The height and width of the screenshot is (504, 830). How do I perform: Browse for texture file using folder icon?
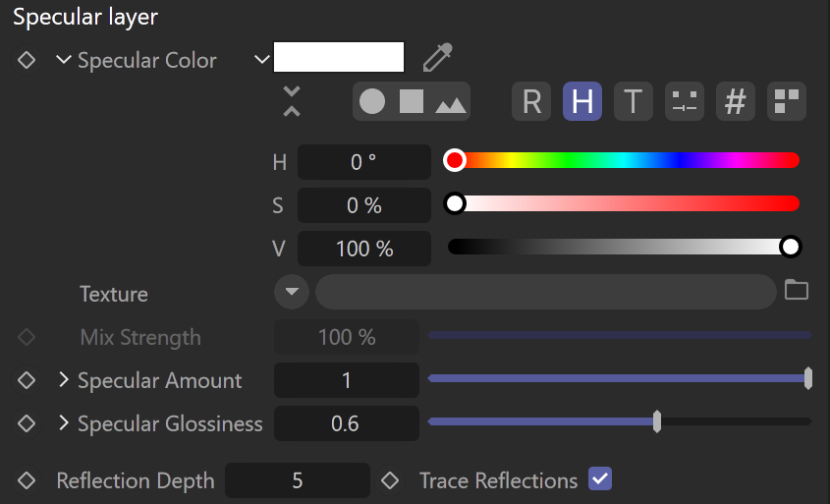click(x=797, y=290)
